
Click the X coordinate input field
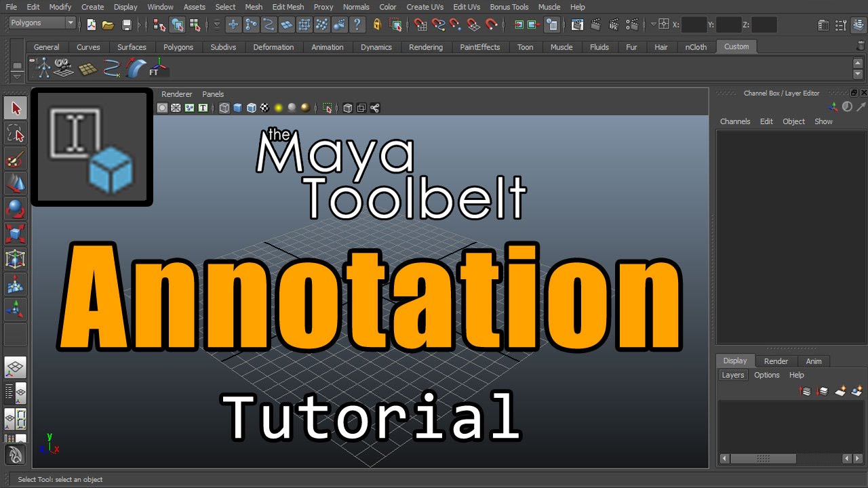tap(694, 24)
